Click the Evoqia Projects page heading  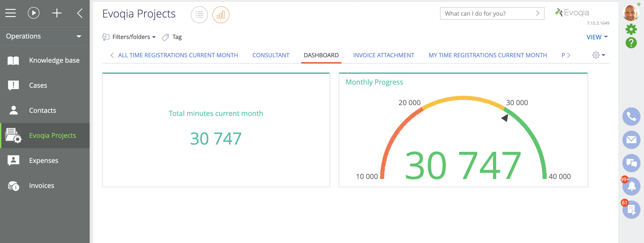pos(139,14)
